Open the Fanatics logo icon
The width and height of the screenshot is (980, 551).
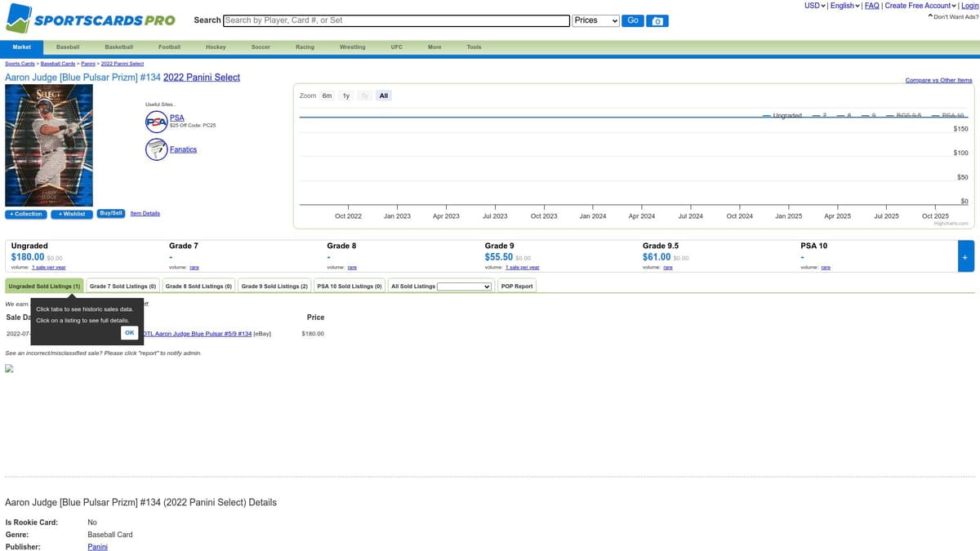pyautogui.click(x=156, y=149)
